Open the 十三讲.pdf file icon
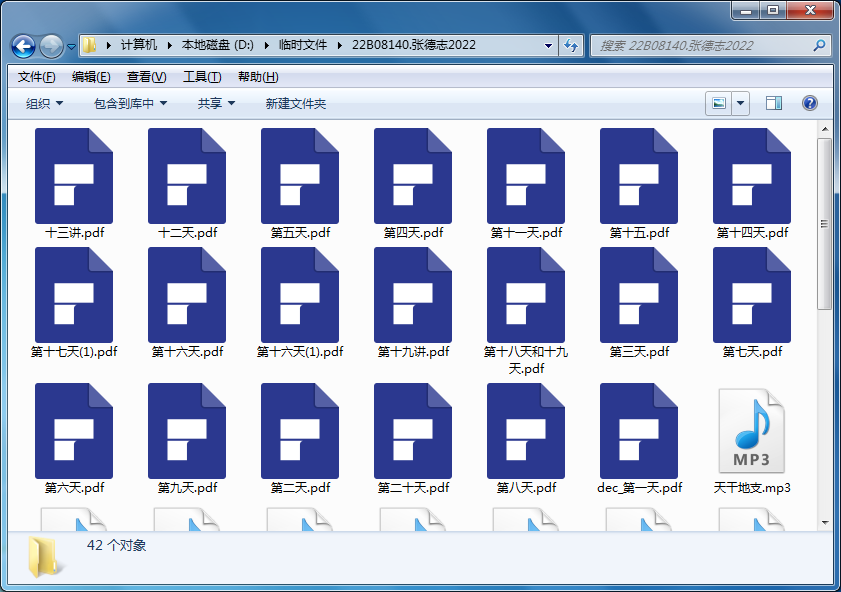 pyautogui.click(x=74, y=175)
